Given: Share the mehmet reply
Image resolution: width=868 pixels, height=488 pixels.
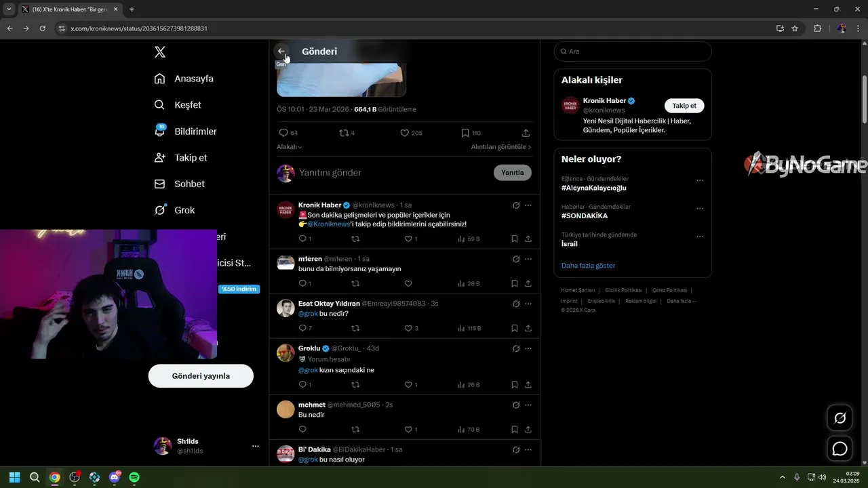Looking at the screenshot, I should [528, 429].
